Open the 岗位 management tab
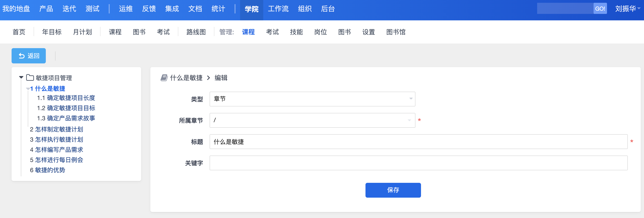Image resolution: width=644 pixels, height=218 pixels. [x=321, y=32]
